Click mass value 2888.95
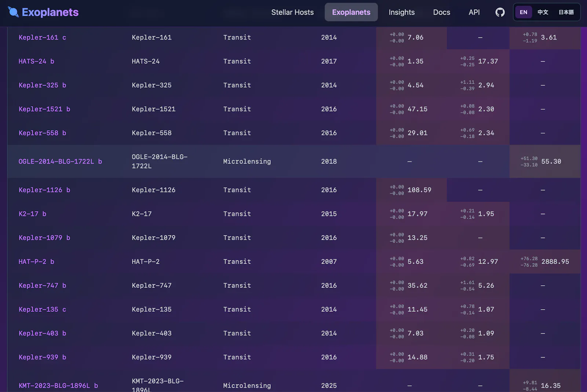The image size is (587, 392). (555, 261)
